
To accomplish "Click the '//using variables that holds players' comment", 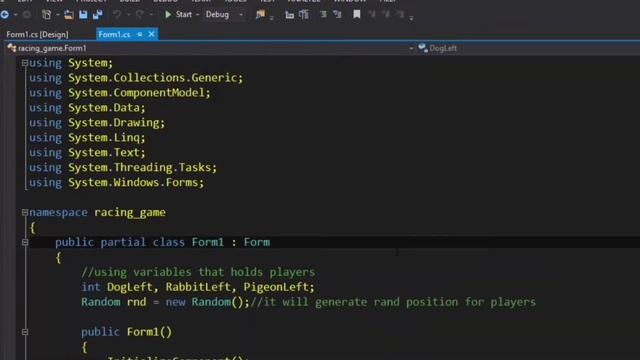I will 198,272.
